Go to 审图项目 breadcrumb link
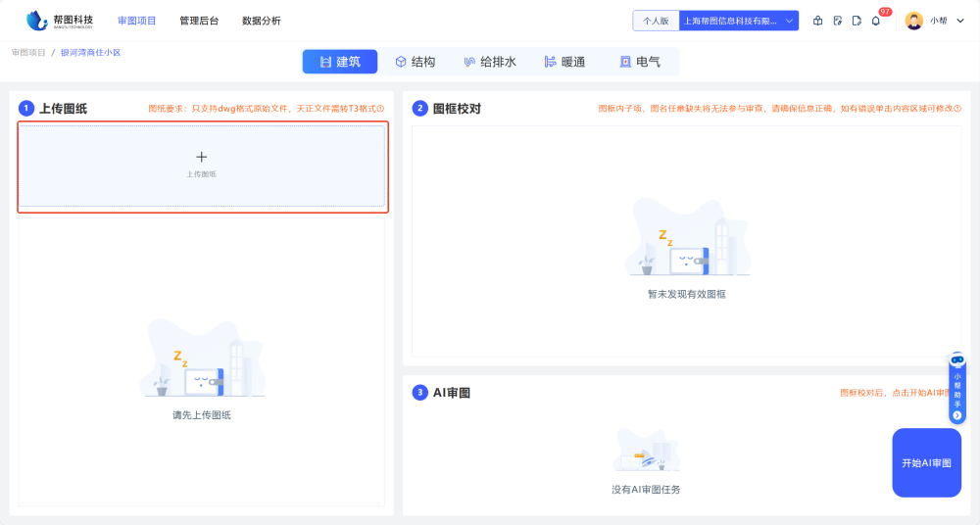This screenshot has height=525, width=980. pos(28,53)
